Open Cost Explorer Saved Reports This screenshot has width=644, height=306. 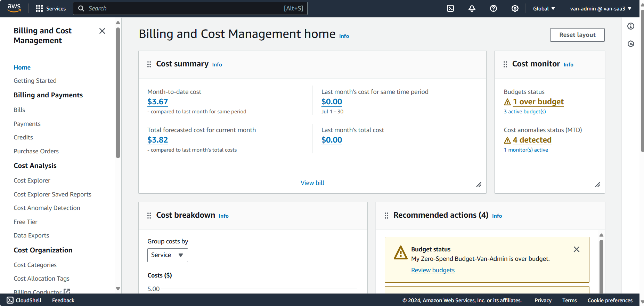click(52, 194)
